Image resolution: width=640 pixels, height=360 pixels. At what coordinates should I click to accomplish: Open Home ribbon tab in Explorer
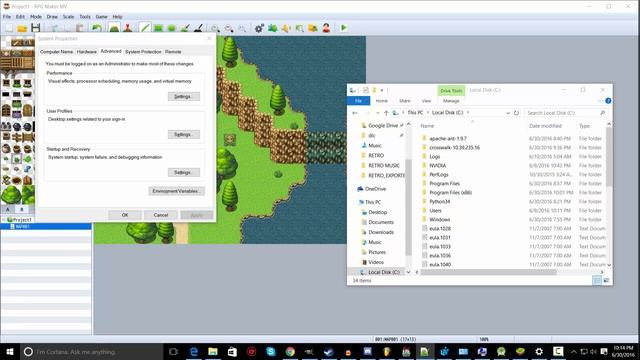[x=382, y=101]
